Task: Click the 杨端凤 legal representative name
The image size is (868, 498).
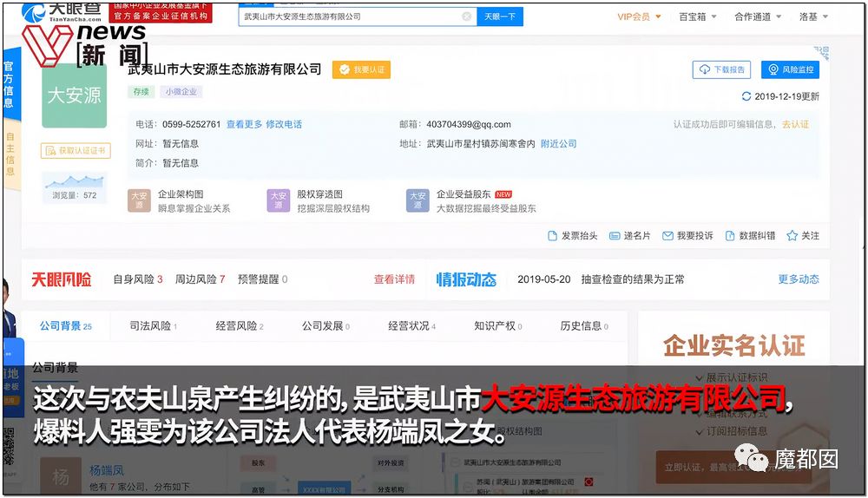Action: pyautogui.click(x=106, y=471)
